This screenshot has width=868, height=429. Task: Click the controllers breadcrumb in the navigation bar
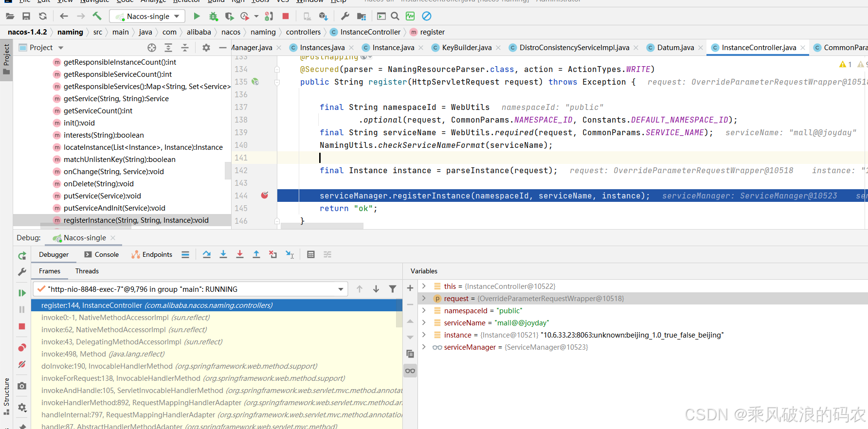click(x=303, y=32)
